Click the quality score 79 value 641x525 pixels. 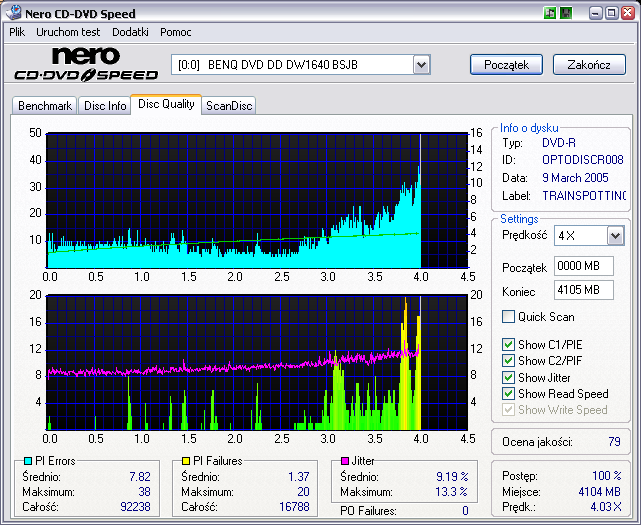pos(614,442)
